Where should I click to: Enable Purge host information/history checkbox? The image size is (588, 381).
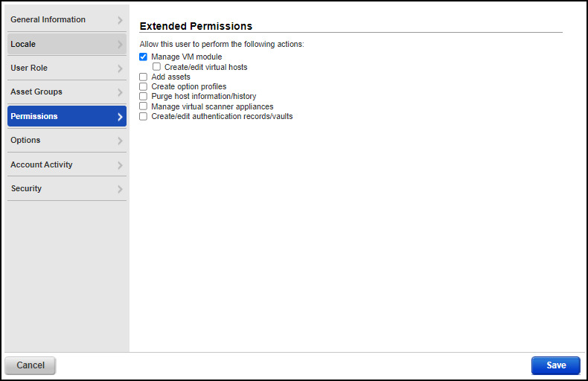click(x=144, y=97)
